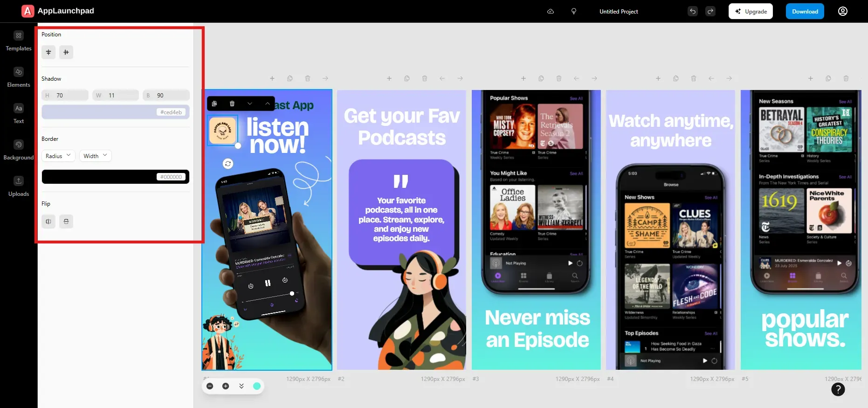Add a new screen after screen 2
Viewport: 868px width, 408px height.
(389, 78)
